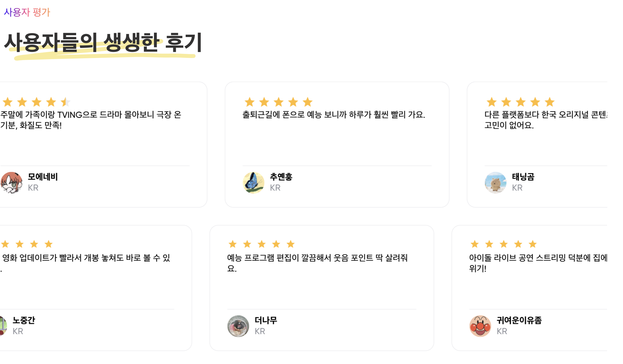Click the fourth star on 노중간's review

(x=48, y=244)
